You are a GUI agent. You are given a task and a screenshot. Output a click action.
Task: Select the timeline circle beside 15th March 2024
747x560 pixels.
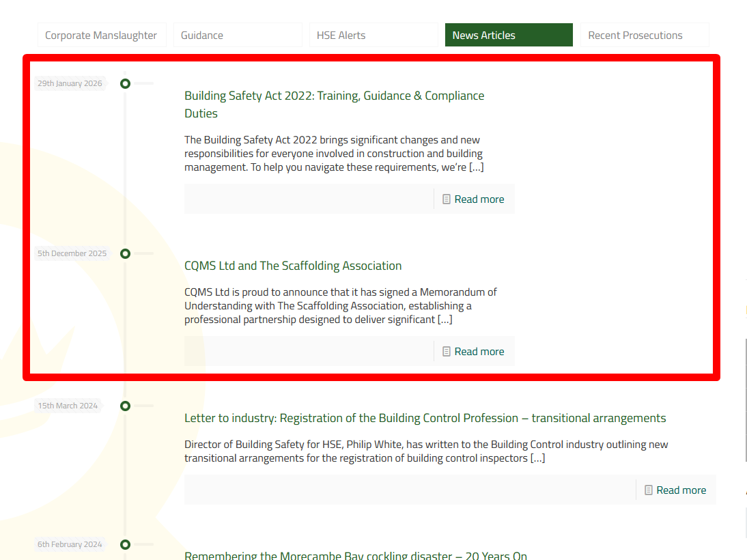pos(125,406)
